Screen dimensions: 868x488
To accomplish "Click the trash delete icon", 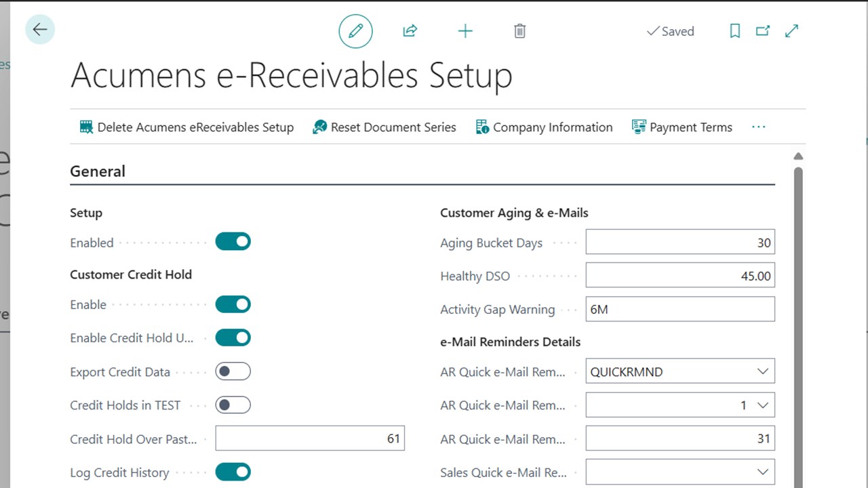I will pyautogui.click(x=519, y=30).
